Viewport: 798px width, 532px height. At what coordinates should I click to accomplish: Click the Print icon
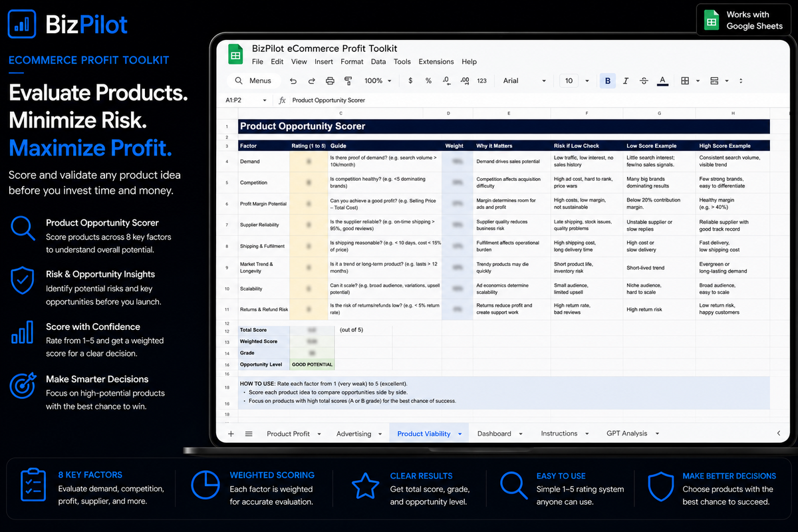pos(330,81)
